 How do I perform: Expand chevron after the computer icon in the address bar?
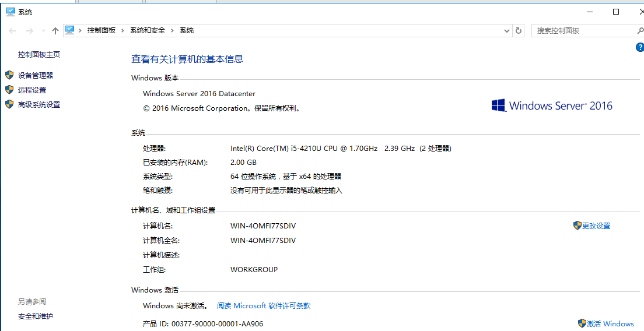80,30
